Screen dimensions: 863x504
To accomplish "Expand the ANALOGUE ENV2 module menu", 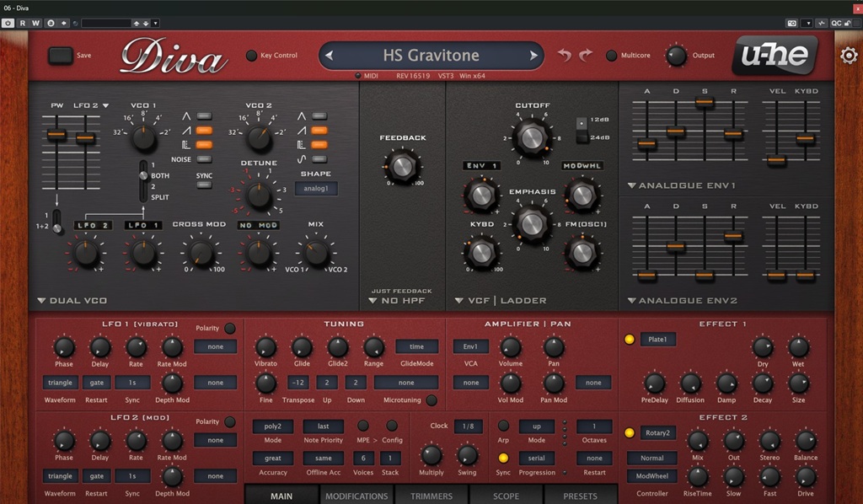I will click(x=683, y=300).
